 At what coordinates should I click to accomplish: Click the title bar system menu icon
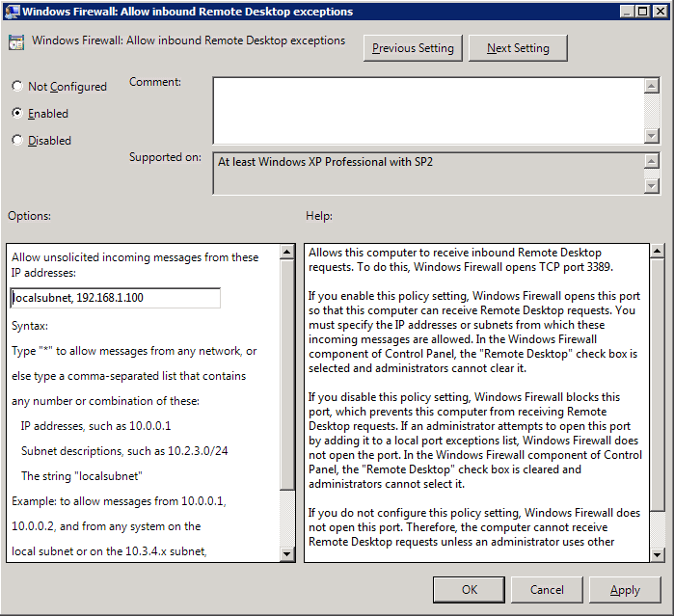pyautogui.click(x=11, y=12)
